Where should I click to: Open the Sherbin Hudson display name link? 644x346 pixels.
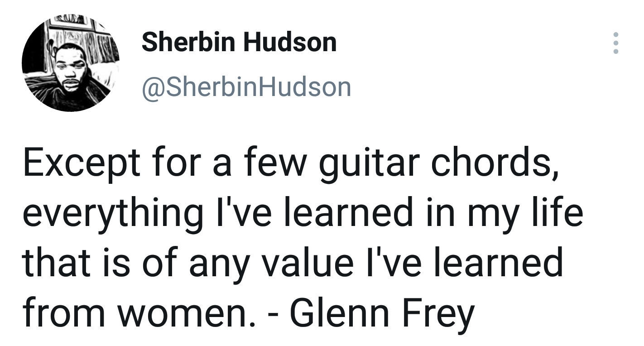239,42
